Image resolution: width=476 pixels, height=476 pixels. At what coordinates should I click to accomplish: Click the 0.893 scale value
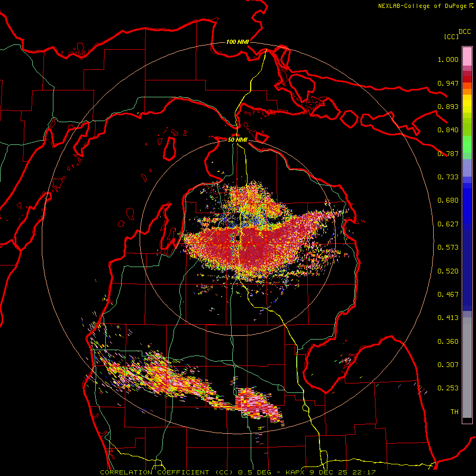pyautogui.click(x=448, y=106)
